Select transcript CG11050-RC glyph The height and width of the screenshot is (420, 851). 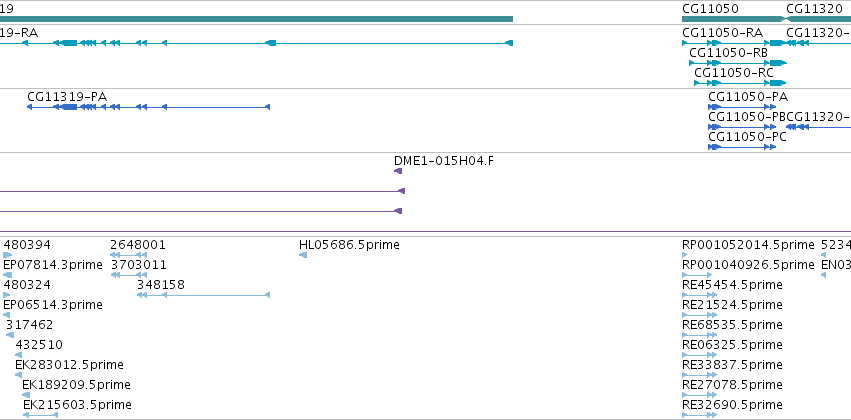[740, 83]
